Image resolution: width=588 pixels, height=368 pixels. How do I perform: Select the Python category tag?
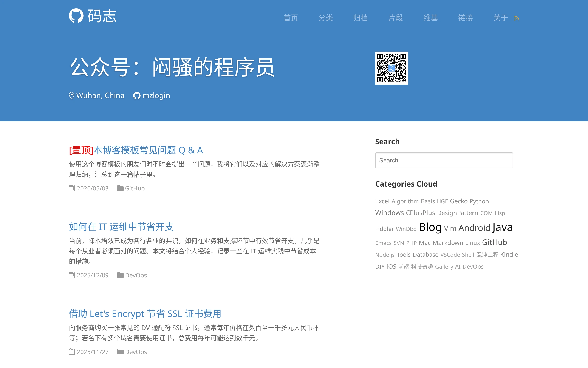(479, 201)
